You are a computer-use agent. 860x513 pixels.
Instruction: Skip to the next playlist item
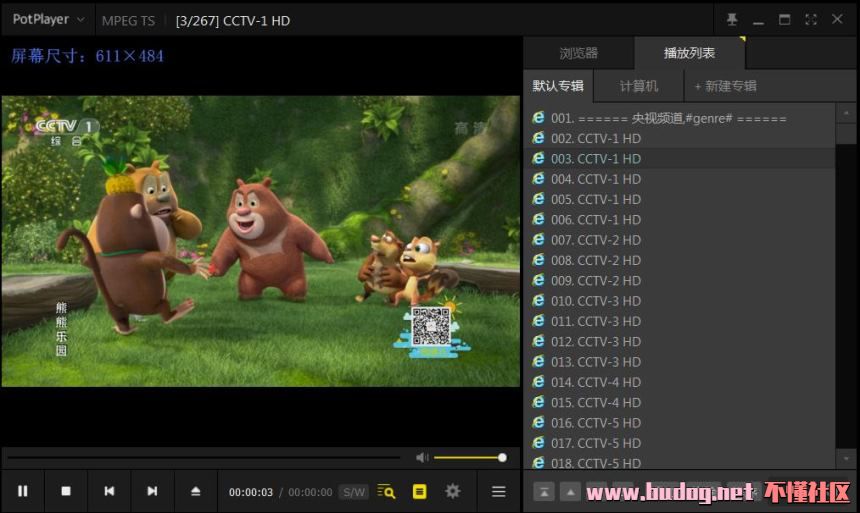click(152, 491)
